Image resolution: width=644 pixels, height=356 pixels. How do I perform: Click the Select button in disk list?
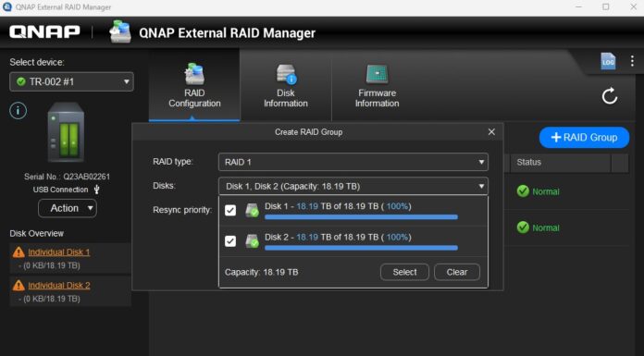(404, 272)
